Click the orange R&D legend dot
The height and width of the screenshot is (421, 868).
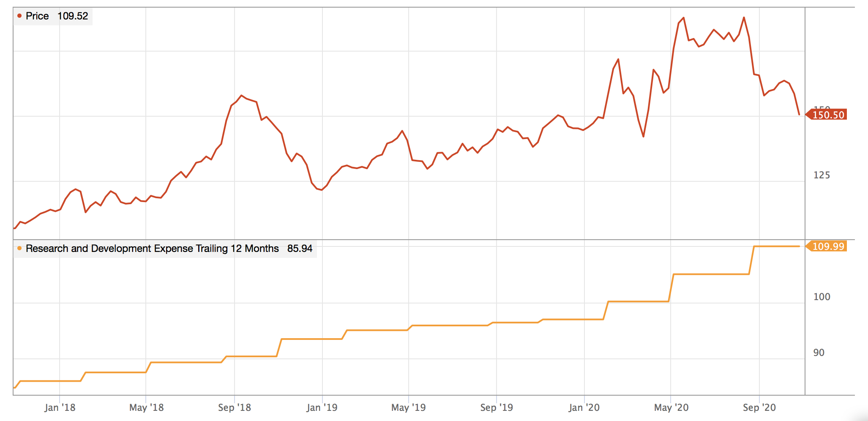(19, 249)
